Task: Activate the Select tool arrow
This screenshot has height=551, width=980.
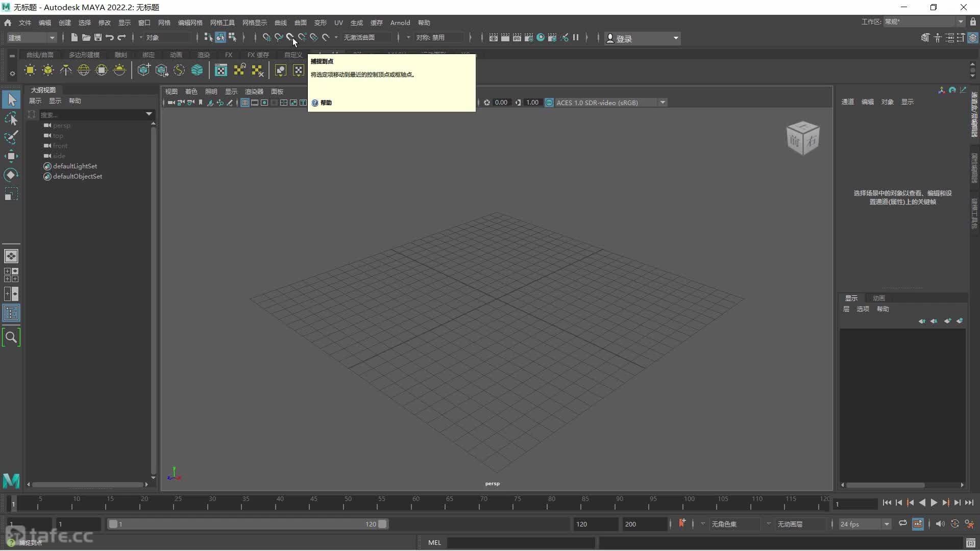Action: coord(11,99)
